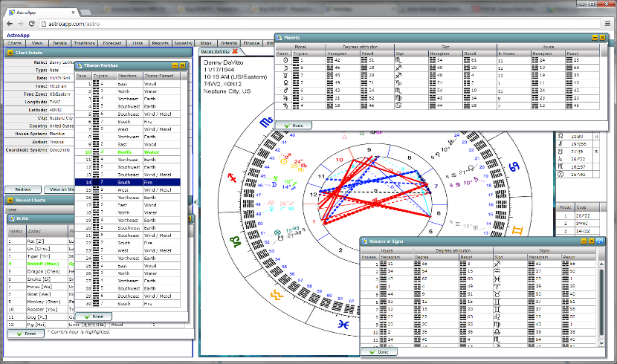
Task: Collapse the Chart Details panel
Action: [x=9, y=53]
